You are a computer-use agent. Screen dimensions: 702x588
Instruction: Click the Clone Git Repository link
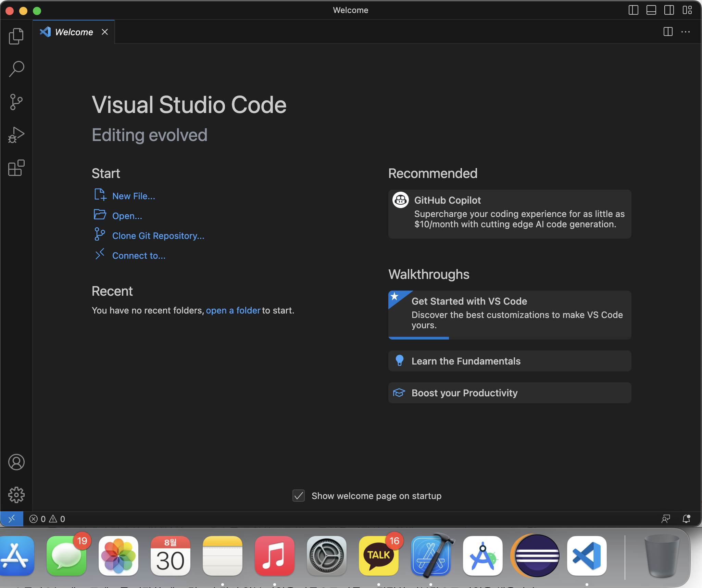coord(158,236)
